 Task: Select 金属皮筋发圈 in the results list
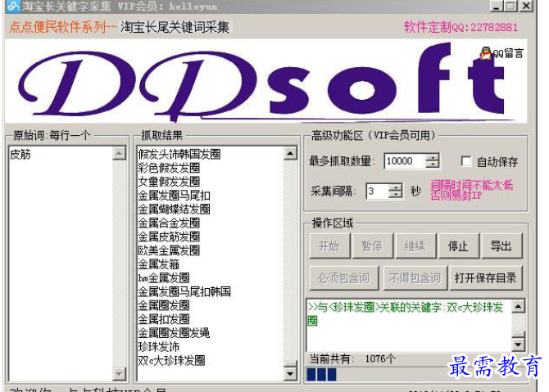click(169, 237)
